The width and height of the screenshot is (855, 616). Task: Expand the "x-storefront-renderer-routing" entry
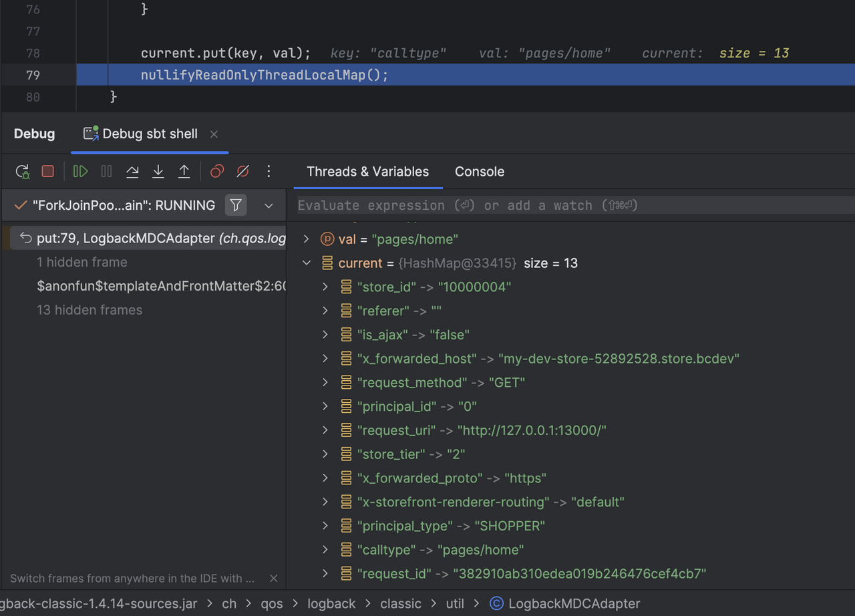click(325, 502)
